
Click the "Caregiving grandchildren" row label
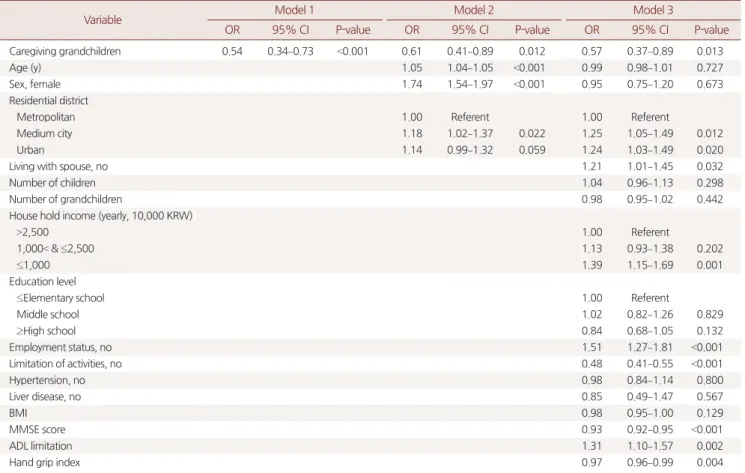pos(65,51)
